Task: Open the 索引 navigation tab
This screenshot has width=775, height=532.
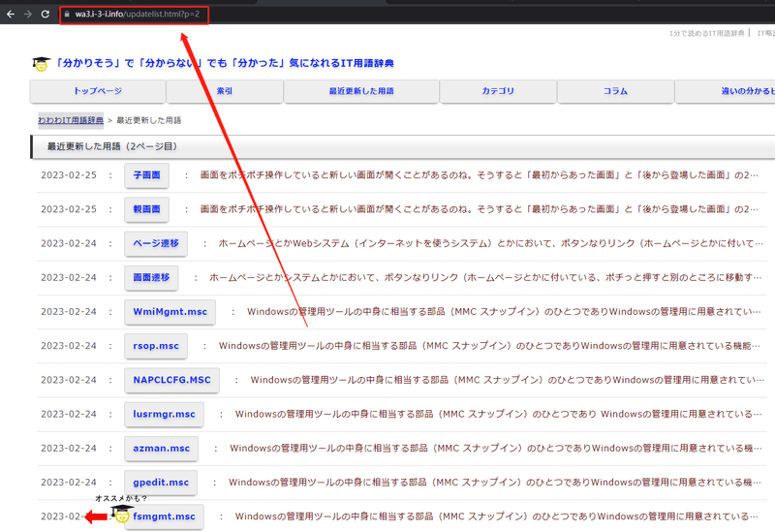Action: click(x=225, y=91)
